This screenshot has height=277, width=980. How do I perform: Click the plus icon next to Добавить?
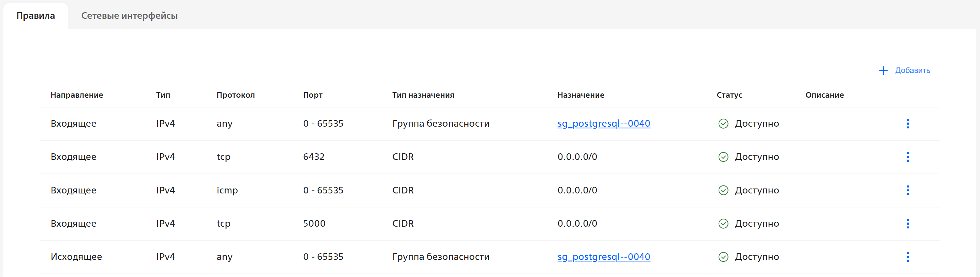pos(883,70)
